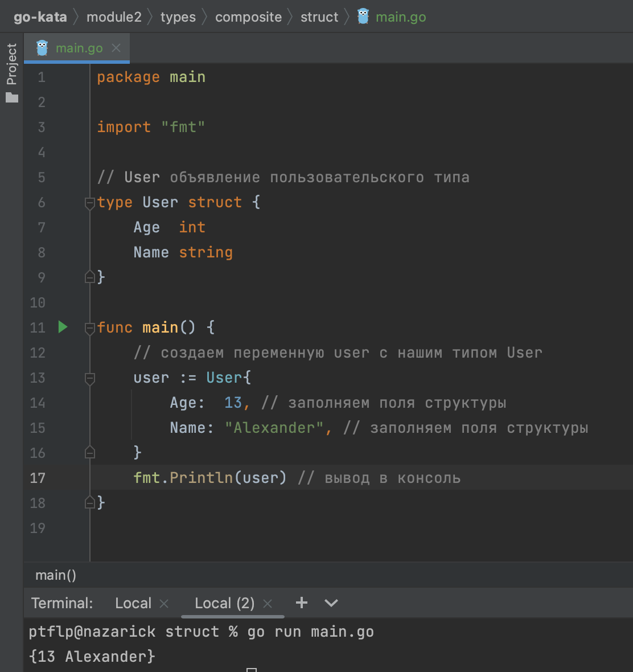The height and width of the screenshot is (672, 633).
Task: Click go-kata in the breadcrumb path
Action: pos(40,17)
